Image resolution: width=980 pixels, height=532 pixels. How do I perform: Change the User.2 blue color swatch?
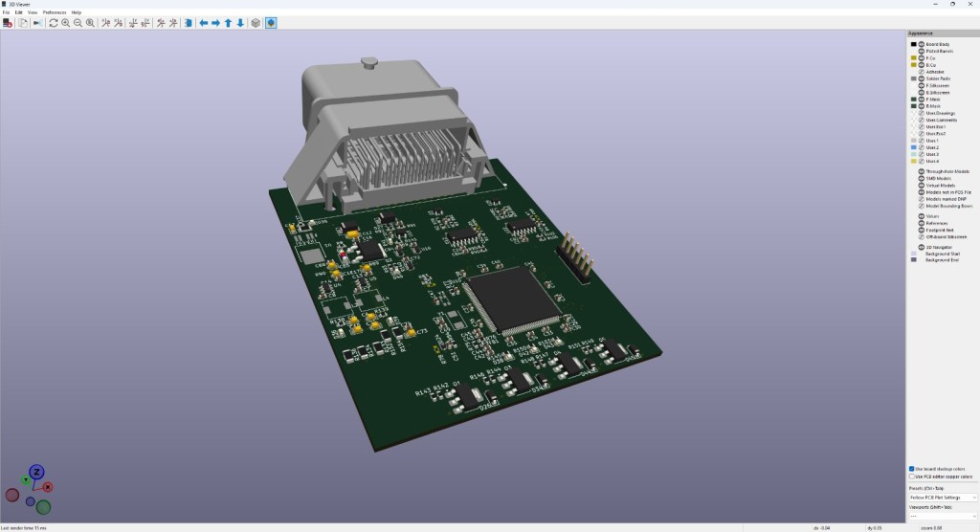click(x=914, y=147)
